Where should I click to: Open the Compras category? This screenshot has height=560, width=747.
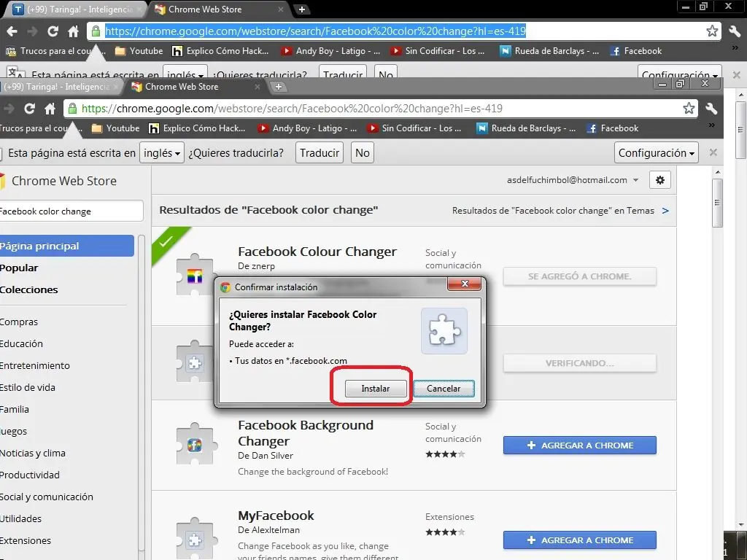pyautogui.click(x=19, y=322)
